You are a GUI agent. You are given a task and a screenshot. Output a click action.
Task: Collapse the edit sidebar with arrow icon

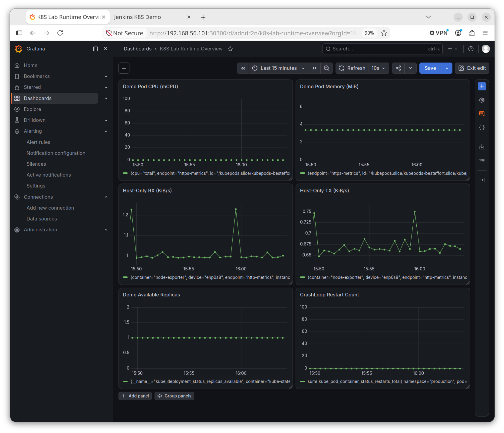(482, 180)
